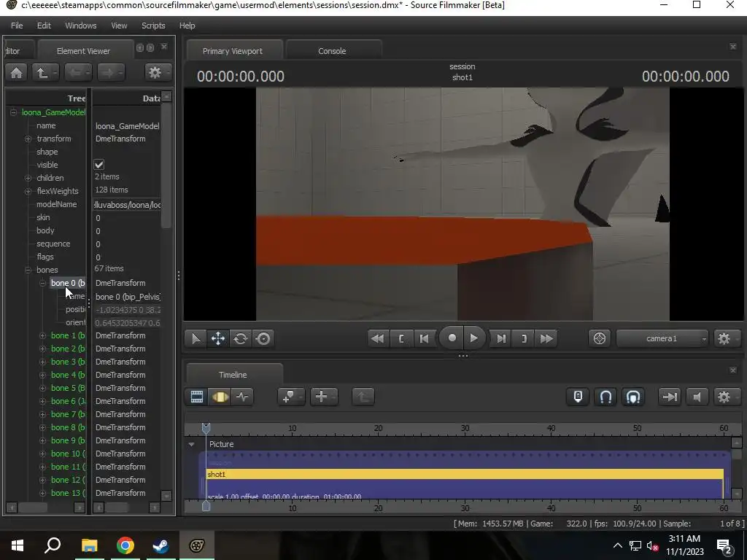The image size is (747, 560).
Task: Open Element Viewer gear settings
Action: pos(158,73)
